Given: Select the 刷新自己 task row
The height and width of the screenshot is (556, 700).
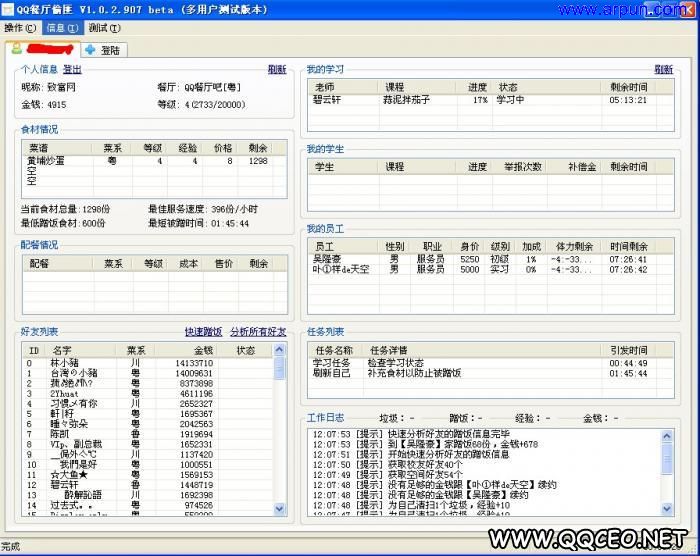Looking at the screenshot, I should [x=490, y=373].
